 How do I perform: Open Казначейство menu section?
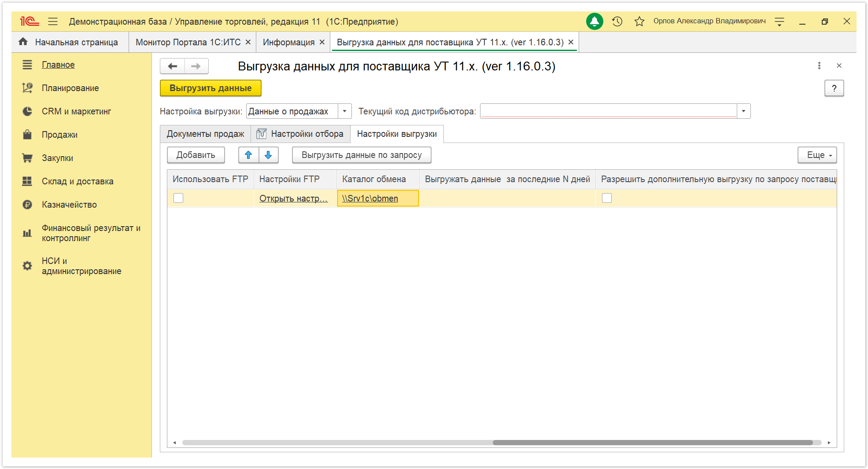(x=69, y=205)
